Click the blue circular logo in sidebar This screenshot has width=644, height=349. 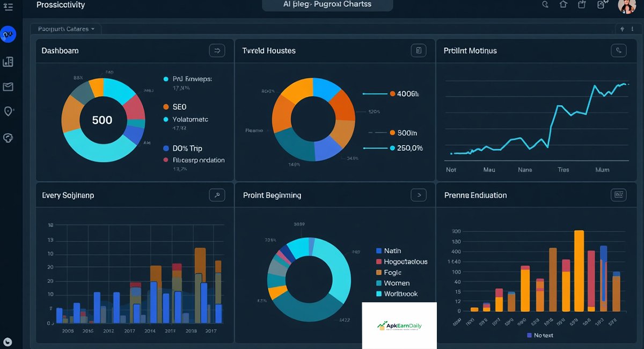[x=8, y=34]
